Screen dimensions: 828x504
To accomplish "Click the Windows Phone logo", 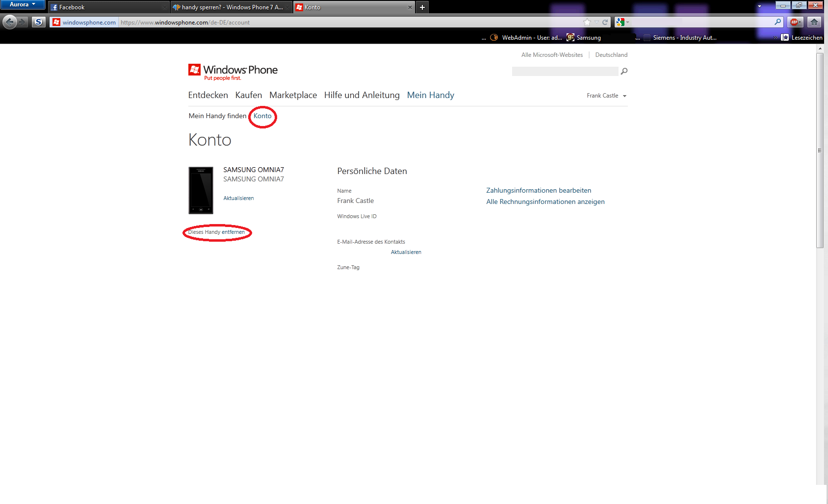I will pyautogui.click(x=233, y=72).
